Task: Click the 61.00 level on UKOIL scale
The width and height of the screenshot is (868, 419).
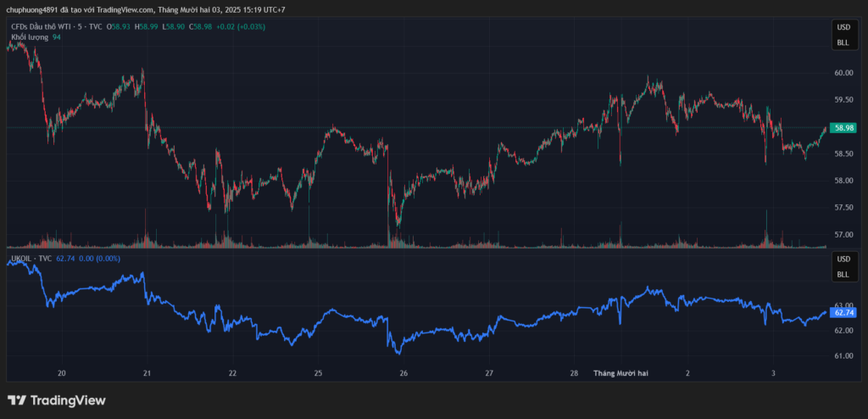Action: tap(843, 356)
